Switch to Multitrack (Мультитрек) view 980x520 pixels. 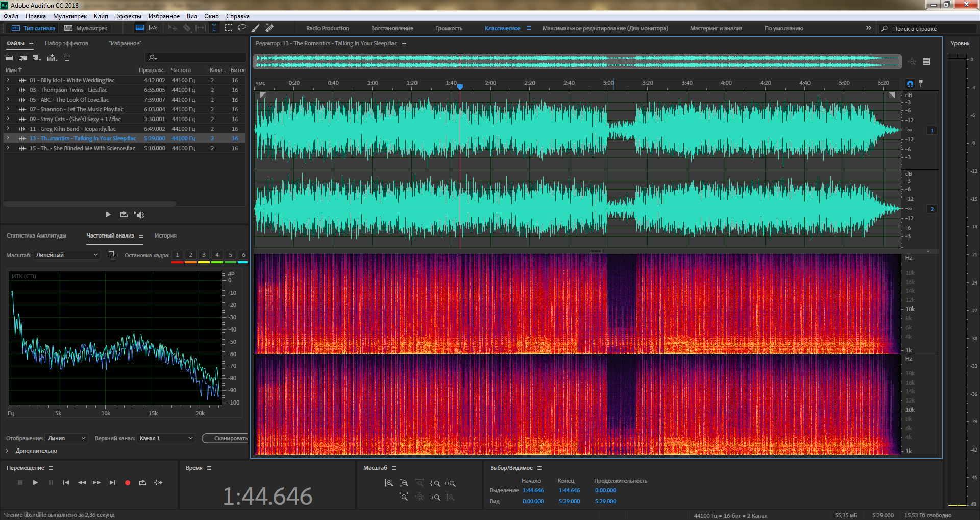tap(86, 28)
